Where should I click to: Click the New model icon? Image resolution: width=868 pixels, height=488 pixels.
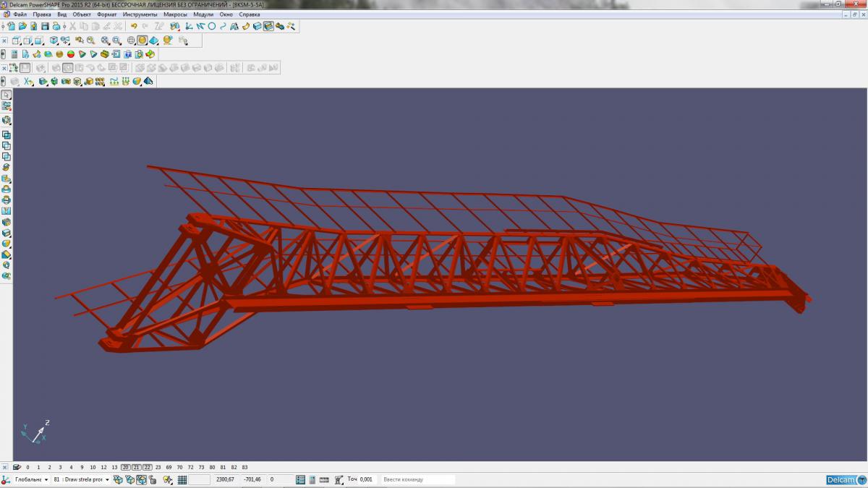click(12, 26)
